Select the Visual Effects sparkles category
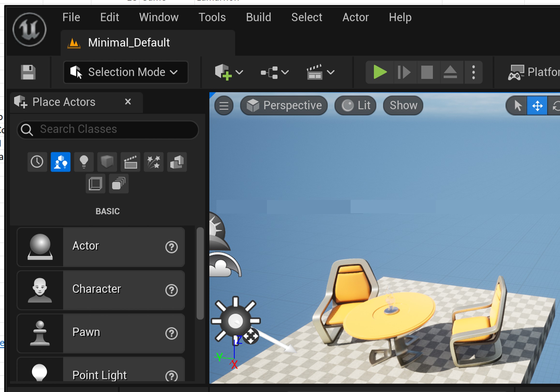Viewport: 560px width, 392px height. tap(154, 162)
